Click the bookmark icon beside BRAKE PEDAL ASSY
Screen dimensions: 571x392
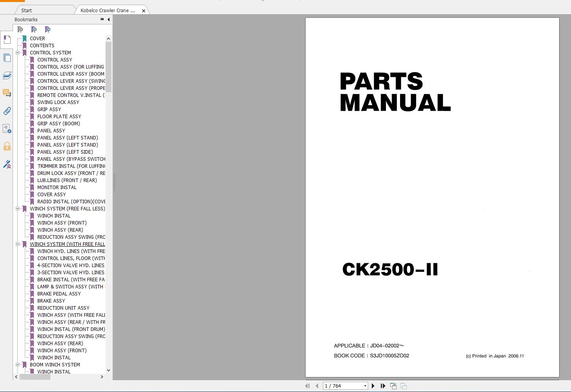coord(32,294)
